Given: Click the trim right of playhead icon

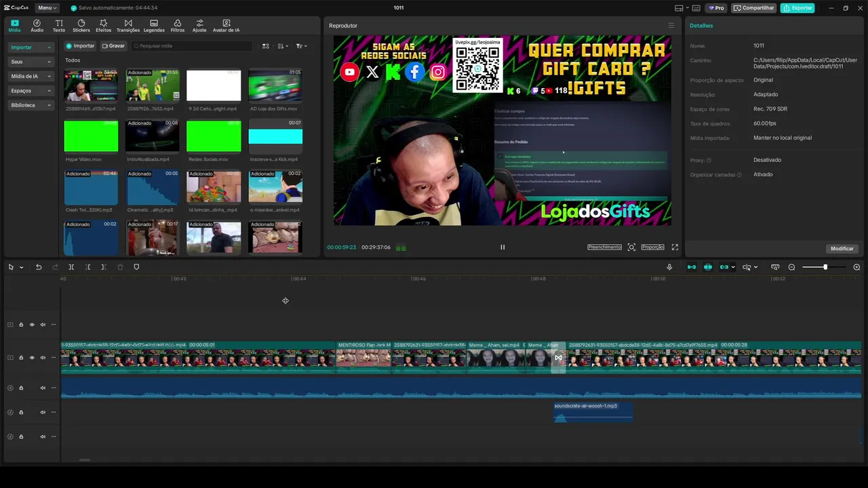Looking at the screenshot, I should pos(104,267).
